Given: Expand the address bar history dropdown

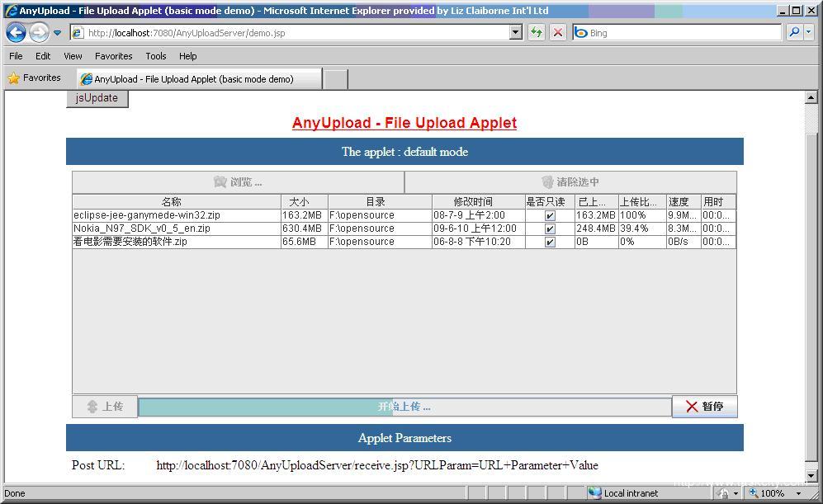Looking at the screenshot, I should pyautogui.click(x=516, y=33).
